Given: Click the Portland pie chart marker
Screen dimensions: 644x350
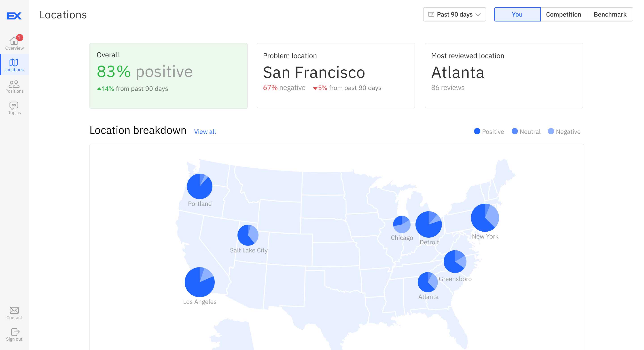Looking at the screenshot, I should [x=199, y=186].
